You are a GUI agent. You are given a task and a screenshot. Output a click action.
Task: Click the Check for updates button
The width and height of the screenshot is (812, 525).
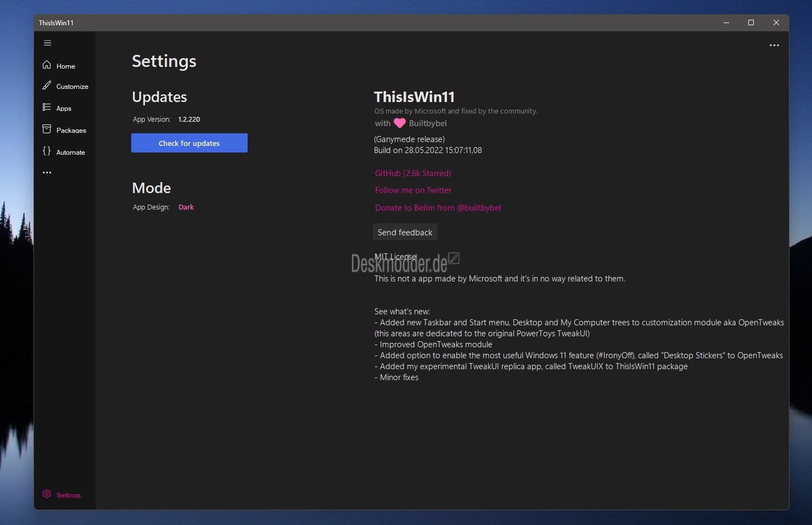(189, 143)
